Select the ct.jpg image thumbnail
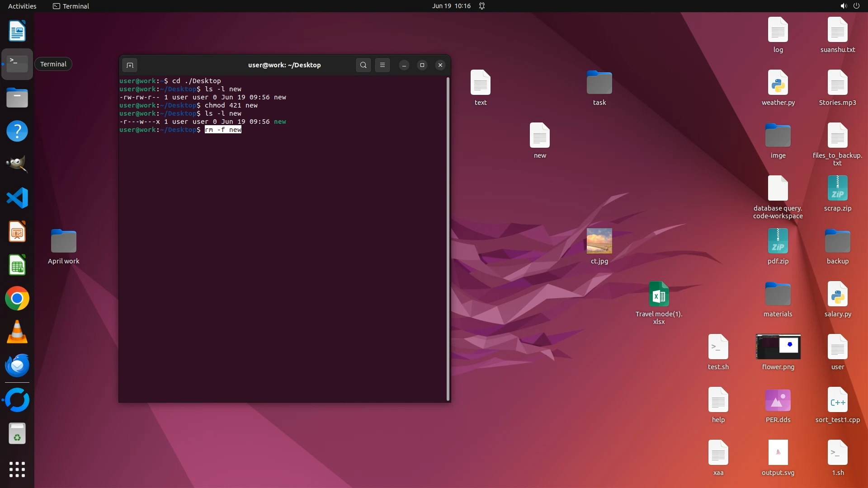868x488 pixels. coord(599,241)
